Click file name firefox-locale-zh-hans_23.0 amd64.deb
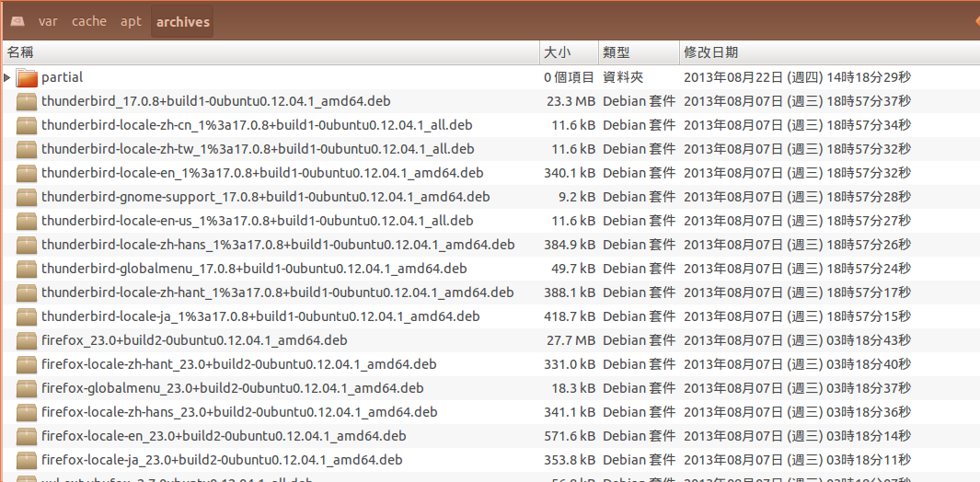The width and height of the screenshot is (980, 482). [x=239, y=413]
